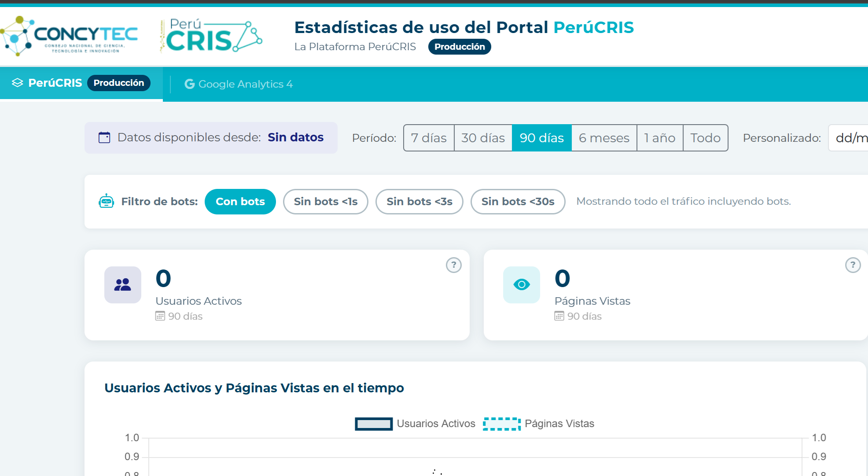Click the Páginas Vistas card label
Image resolution: width=868 pixels, height=476 pixels.
click(592, 301)
